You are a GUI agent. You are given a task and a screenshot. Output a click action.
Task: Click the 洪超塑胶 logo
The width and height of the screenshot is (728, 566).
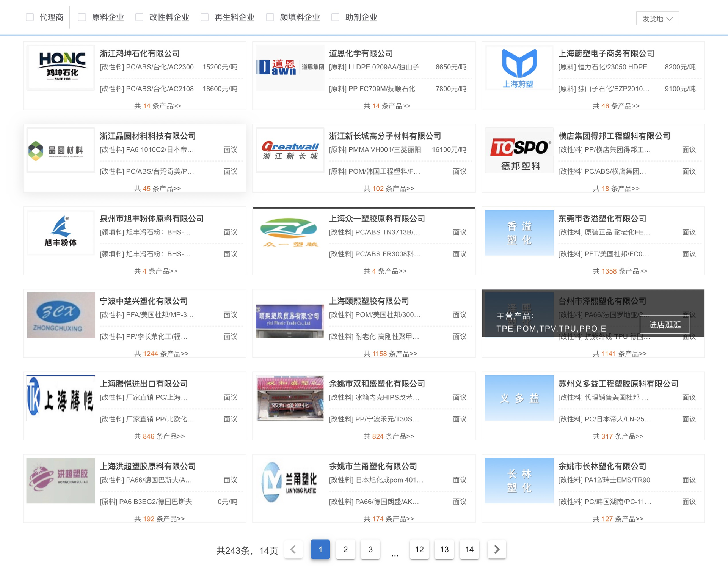[x=61, y=480]
